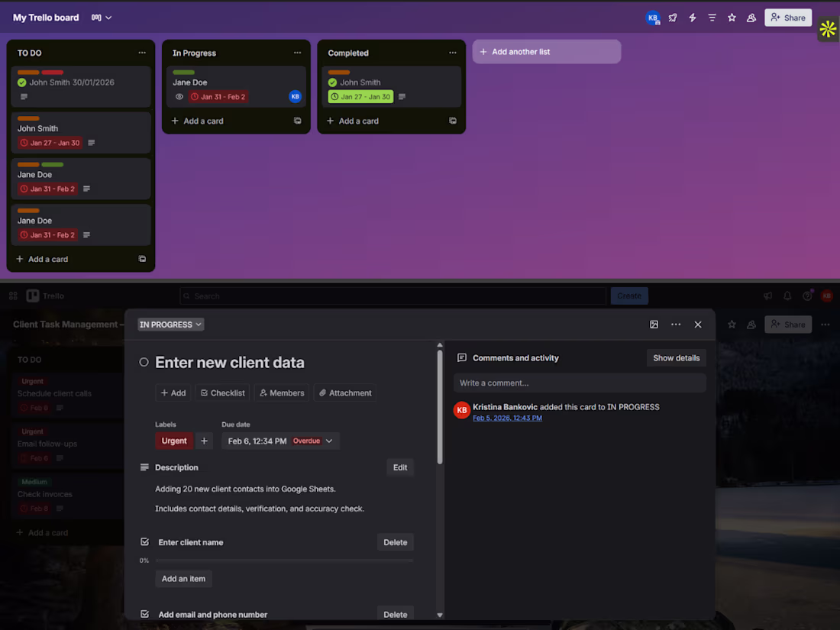The height and width of the screenshot is (630, 840).
Task: Open the card cover image icon
Action: [x=654, y=324]
